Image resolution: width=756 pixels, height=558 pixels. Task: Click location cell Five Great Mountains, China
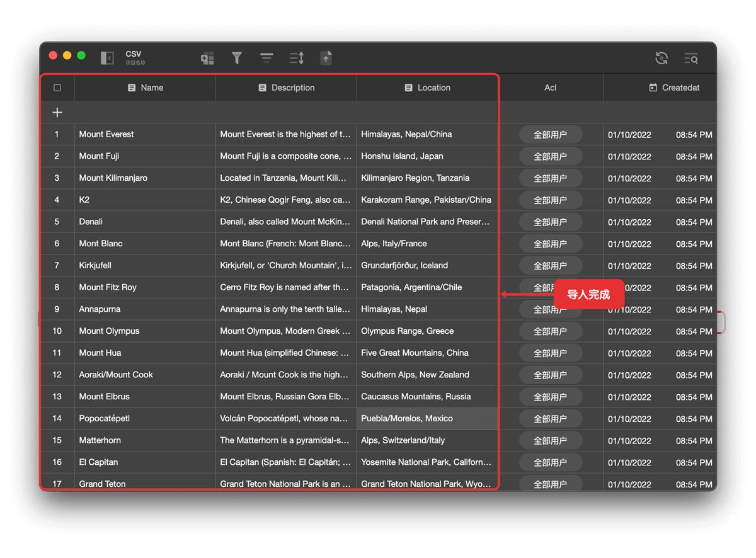pos(427,353)
